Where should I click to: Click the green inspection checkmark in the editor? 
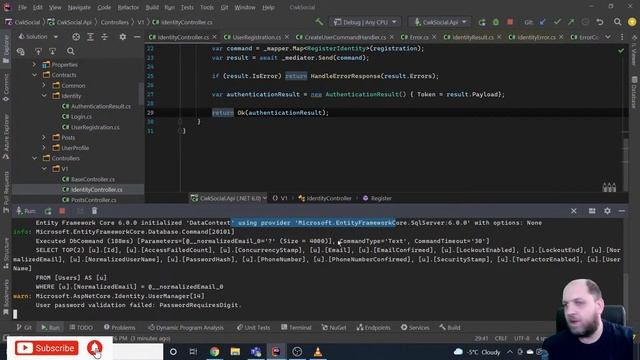tap(621, 51)
